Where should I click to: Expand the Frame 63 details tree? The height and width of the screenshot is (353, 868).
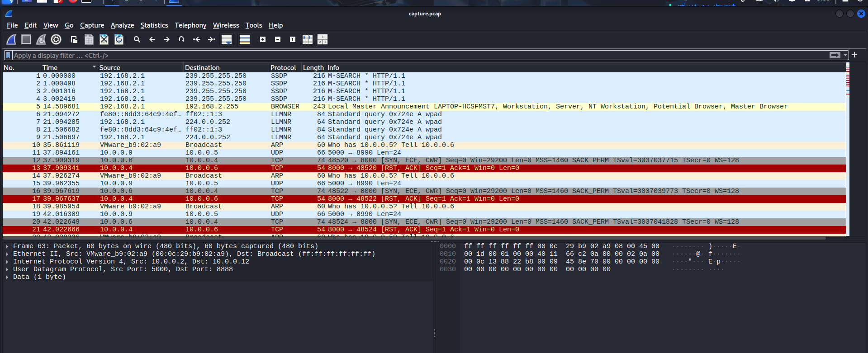(7, 246)
